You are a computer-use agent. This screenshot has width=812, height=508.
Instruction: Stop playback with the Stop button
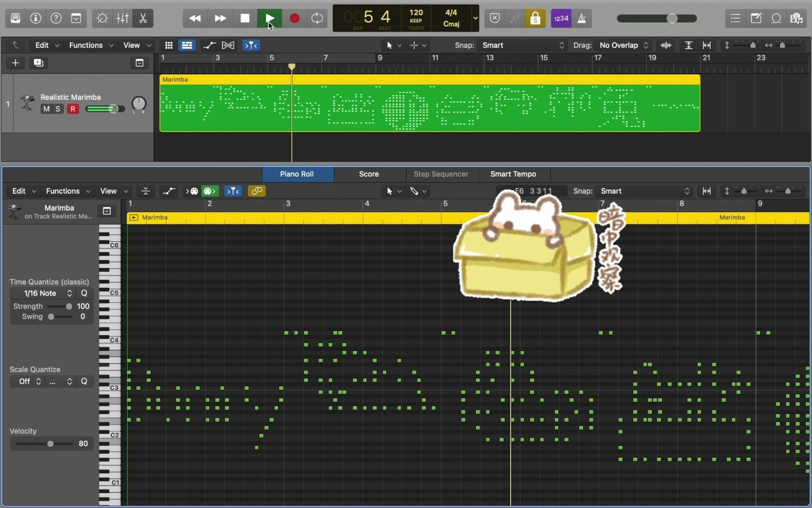[245, 18]
